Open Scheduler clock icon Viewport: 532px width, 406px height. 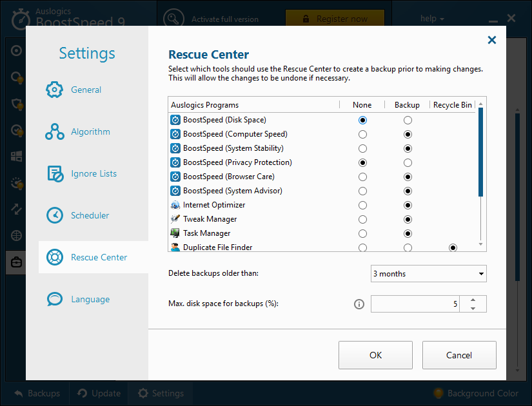tap(55, 215)
